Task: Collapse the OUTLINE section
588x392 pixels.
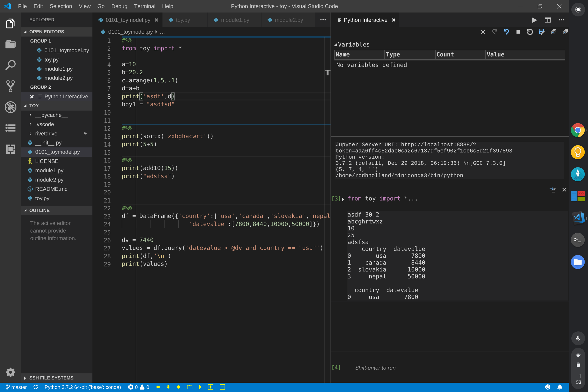Action: pyautogui.click(x=39, y=210)
